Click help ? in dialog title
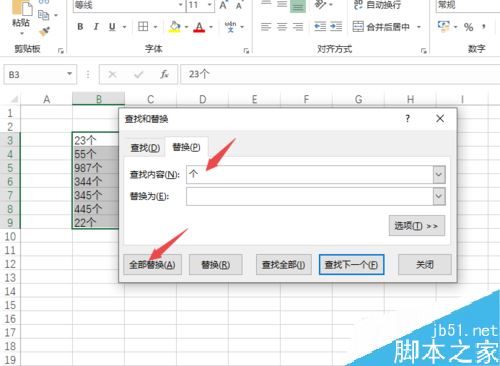 [407, 118]
